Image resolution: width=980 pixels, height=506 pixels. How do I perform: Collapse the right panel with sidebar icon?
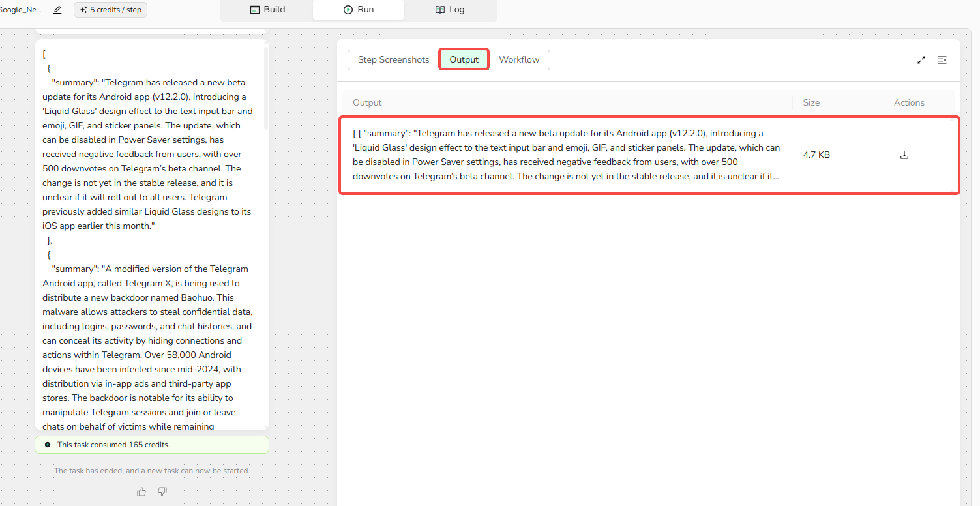click(x=942, y=60)
